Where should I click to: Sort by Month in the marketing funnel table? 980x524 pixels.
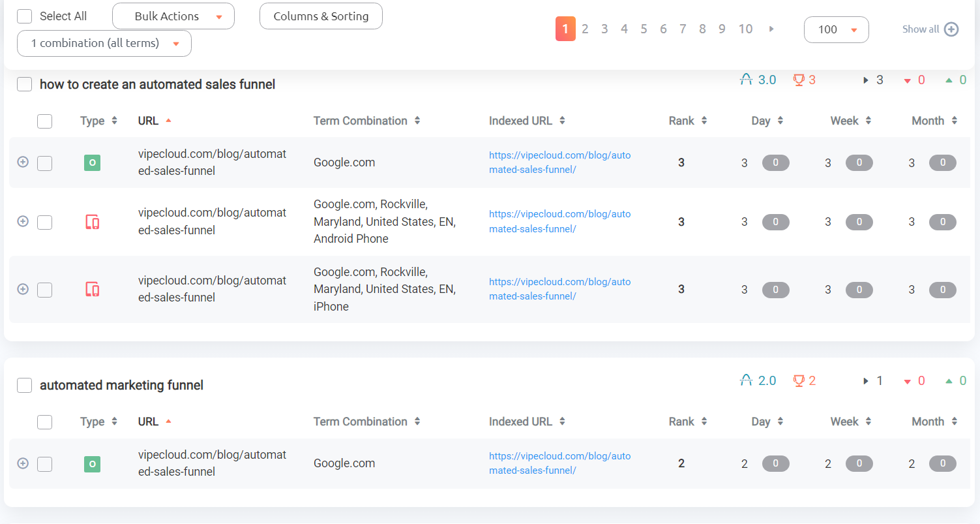click(934, 422)
